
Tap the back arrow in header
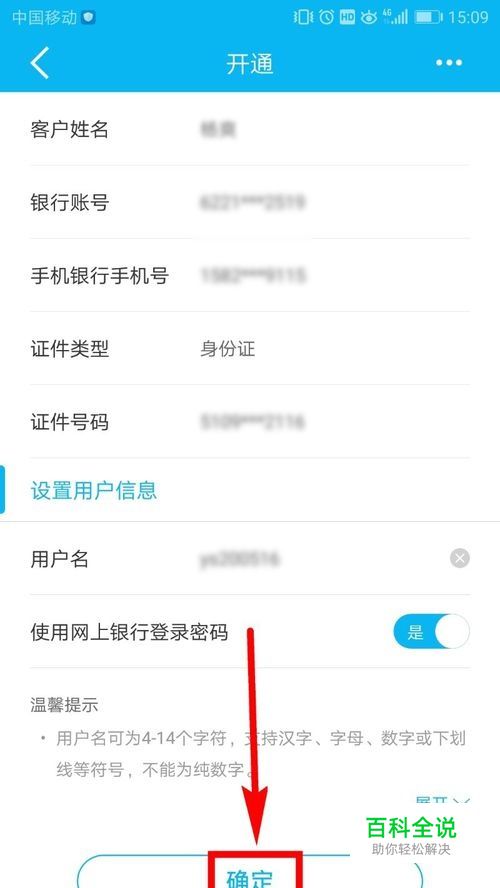coord(40,62)
